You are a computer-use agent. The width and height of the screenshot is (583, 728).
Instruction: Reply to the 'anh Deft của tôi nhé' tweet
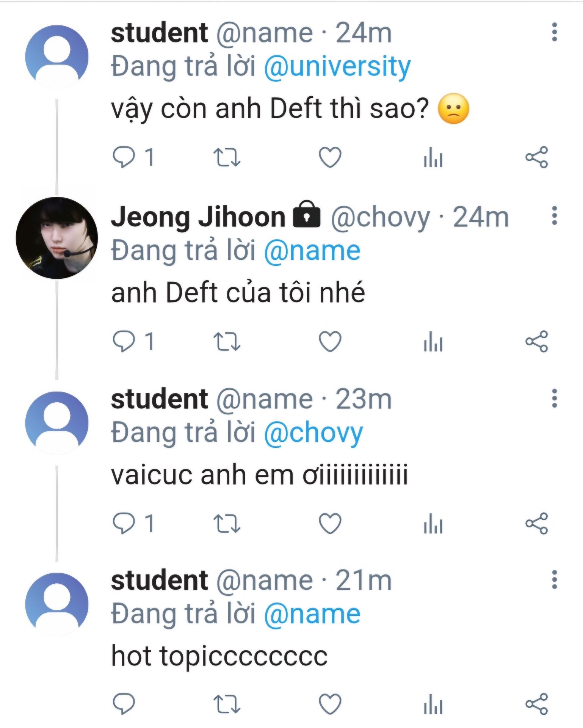(x=124, y=341)
